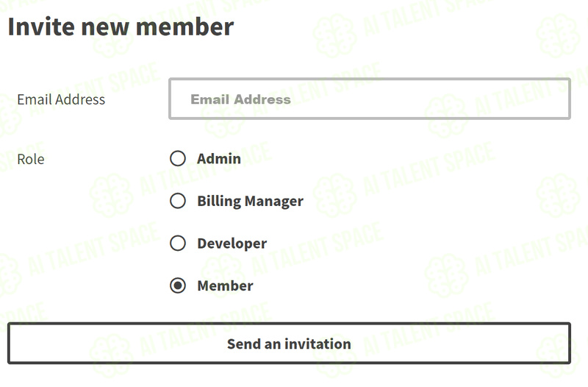Set role to Billing Manager
Screen dimensions: 588x387
(x=178, y=201)
